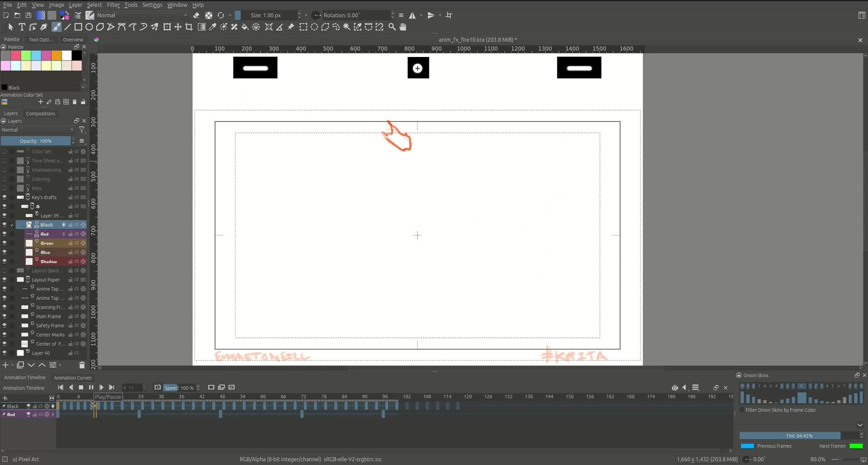The image size is (868, 465).
Task: Click the frame 48 timeline header marker
Action: (x=222, y=397)
